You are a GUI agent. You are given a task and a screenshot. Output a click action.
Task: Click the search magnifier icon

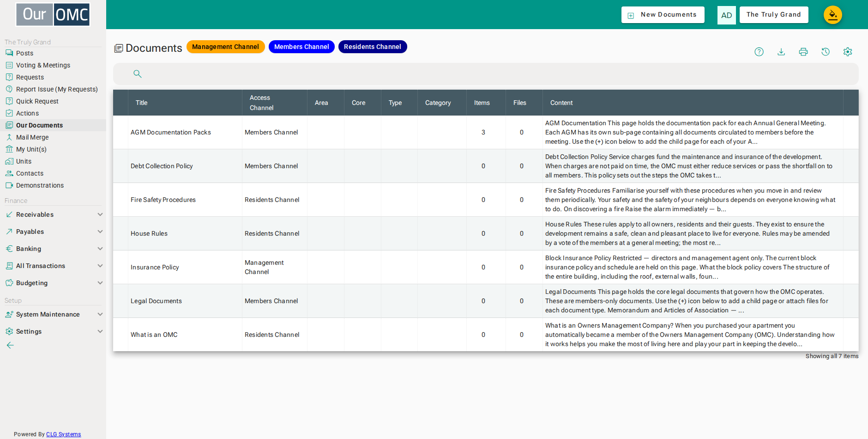point(137,73)
